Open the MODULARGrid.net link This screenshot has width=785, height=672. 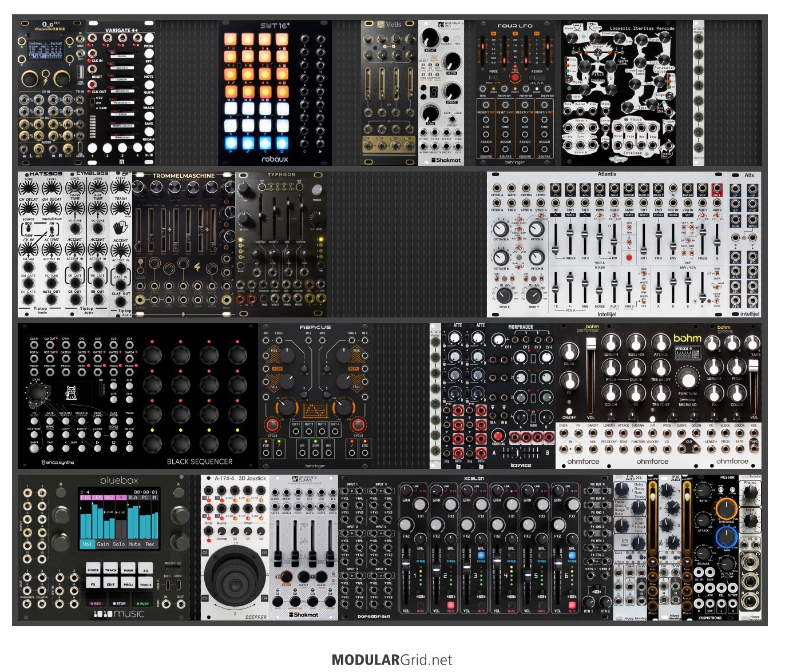[392, 660]
